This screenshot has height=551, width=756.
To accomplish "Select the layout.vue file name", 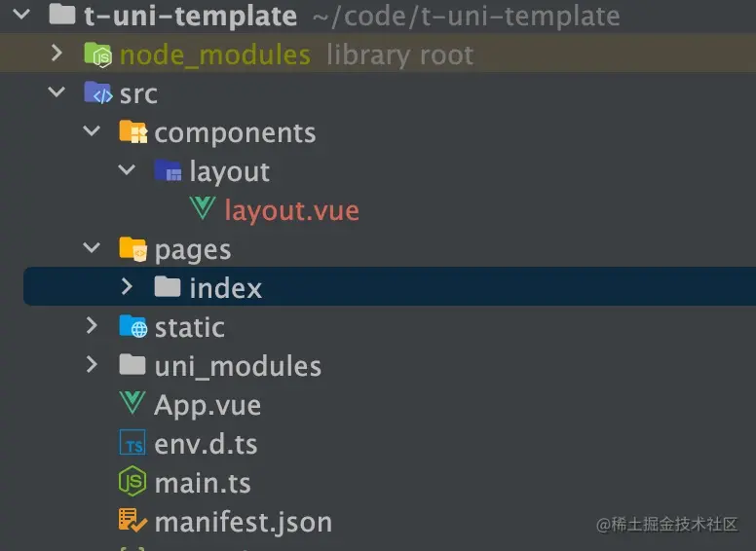I will point(291,210).
